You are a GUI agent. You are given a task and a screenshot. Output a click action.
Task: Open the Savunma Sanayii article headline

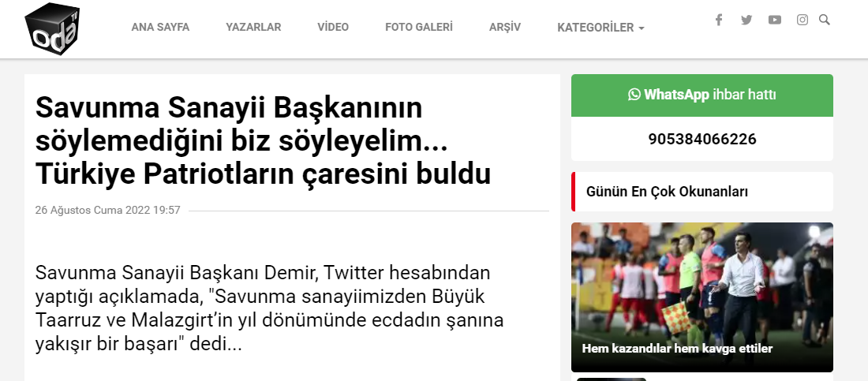coord(263,140)
